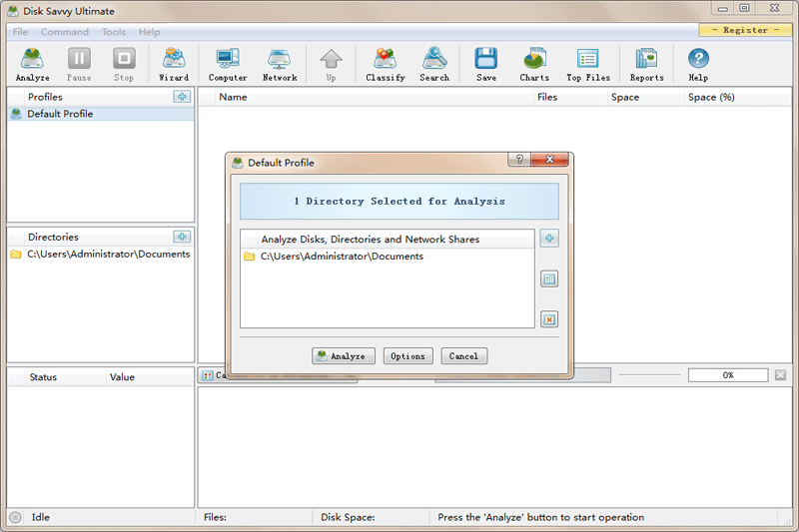
Task: Click the Save toolbar icon
Action: click(x=486, y=64)
